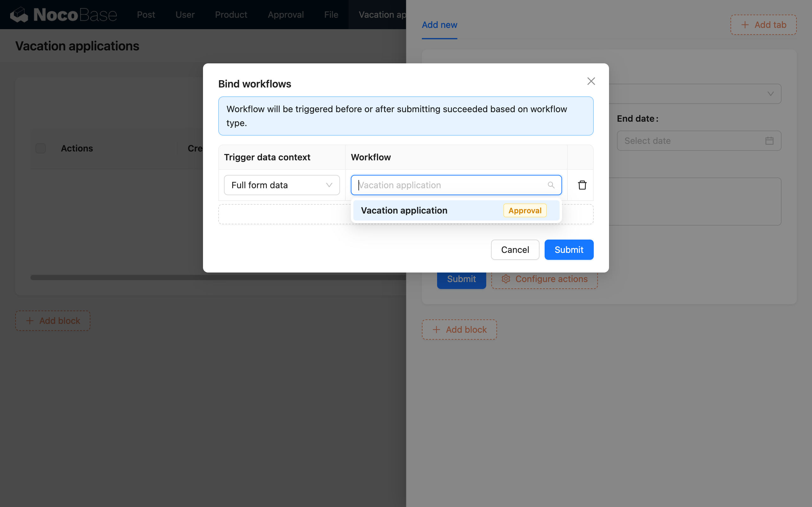Viewport: 812px width, 507px height.
Task: Toggle the select-all checkbox in the Actions column
Action: pos(41,148)
